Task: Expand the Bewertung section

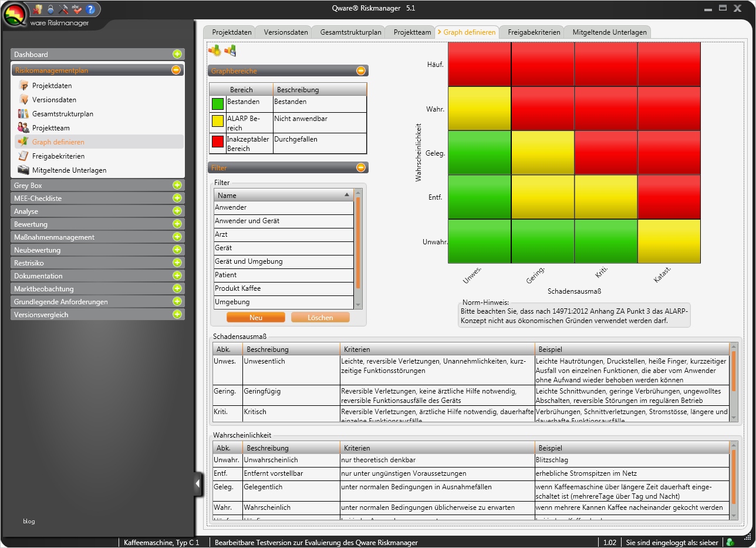Action: click(177, 224)
